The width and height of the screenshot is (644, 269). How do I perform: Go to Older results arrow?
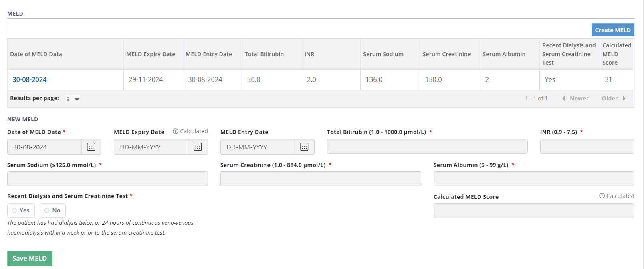[x=624, y=98]
